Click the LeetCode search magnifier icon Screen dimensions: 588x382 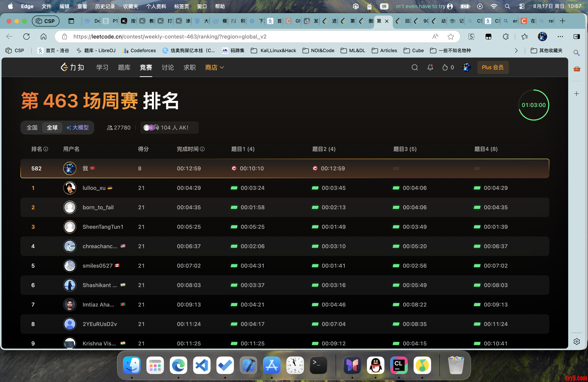415,67
